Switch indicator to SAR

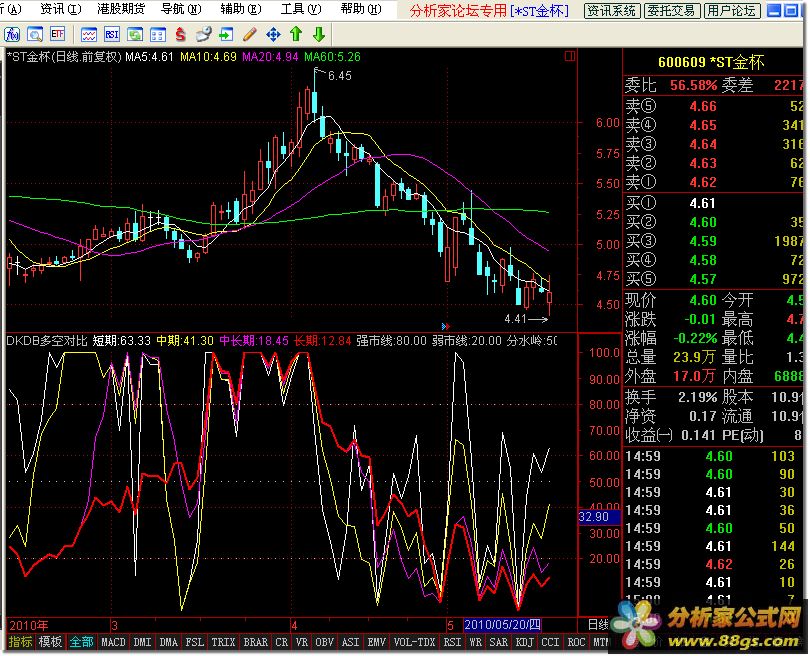pyautogui.click(x=499, y=642)
